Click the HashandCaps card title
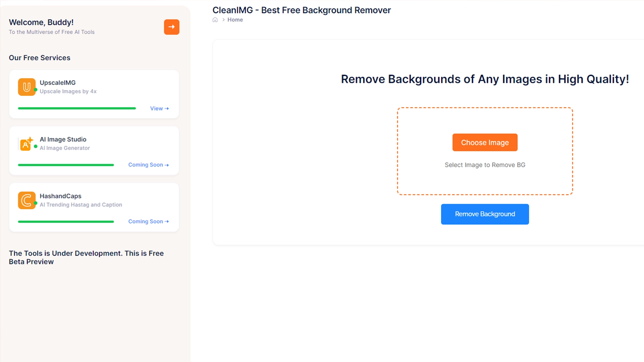 (x=60, y=196)
